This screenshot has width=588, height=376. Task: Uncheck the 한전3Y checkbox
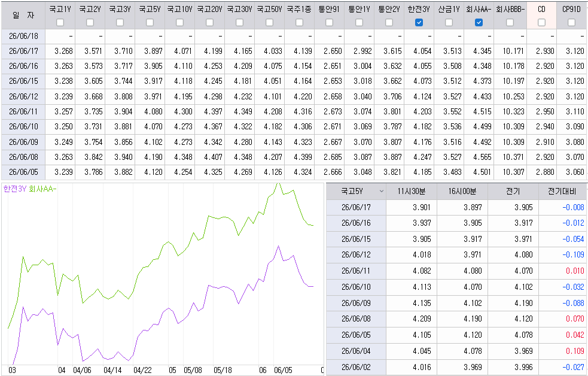coord(419,23)
